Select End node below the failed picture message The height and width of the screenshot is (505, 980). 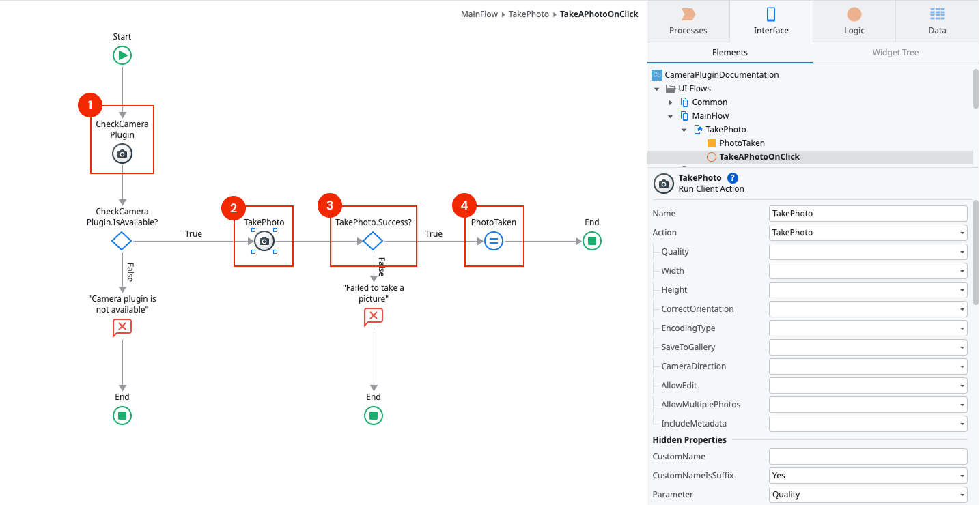pos(374,416)
